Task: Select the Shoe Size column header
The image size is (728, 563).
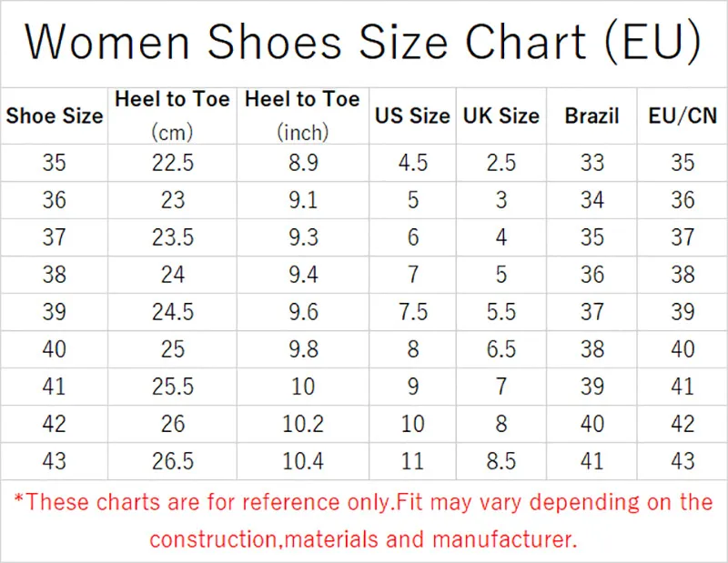Action: pyautogui.click(x=55, y=116)
